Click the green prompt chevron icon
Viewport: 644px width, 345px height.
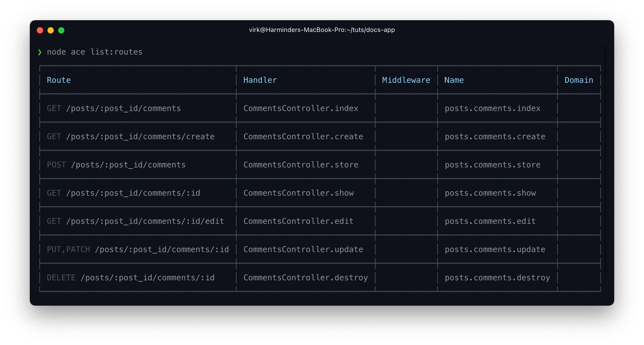click(x=40, y=52)
